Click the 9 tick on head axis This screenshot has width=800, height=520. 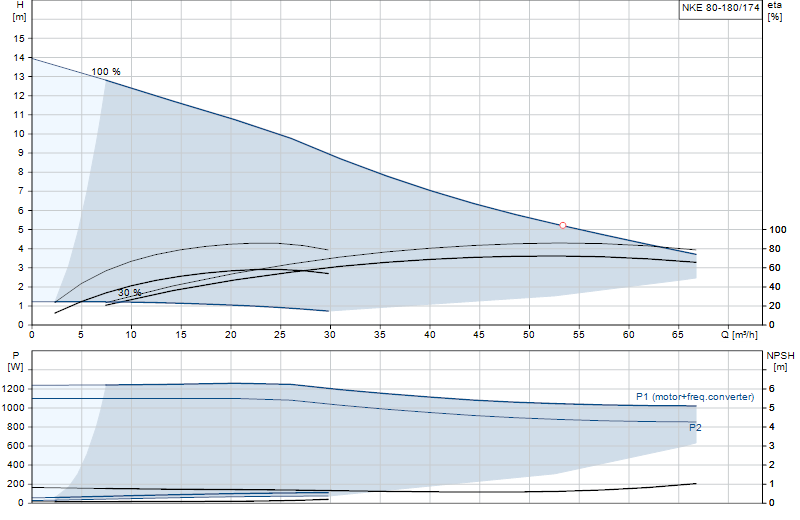tap(21, 153)
